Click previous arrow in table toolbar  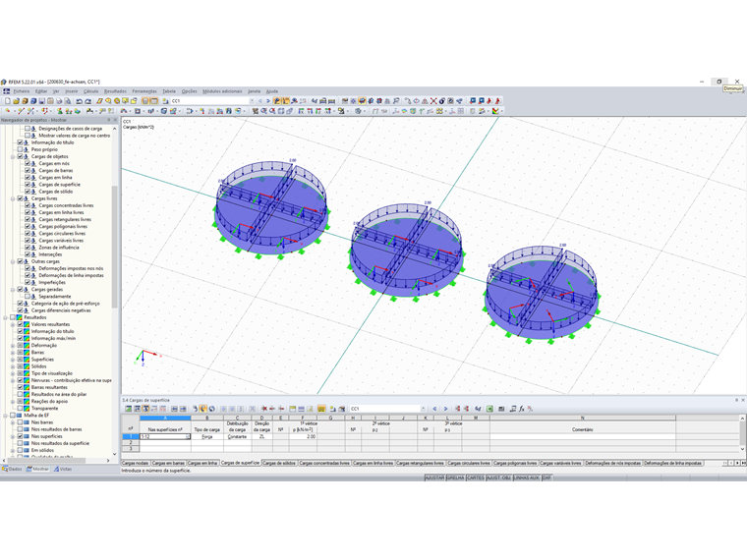click(x=434, y=409)
